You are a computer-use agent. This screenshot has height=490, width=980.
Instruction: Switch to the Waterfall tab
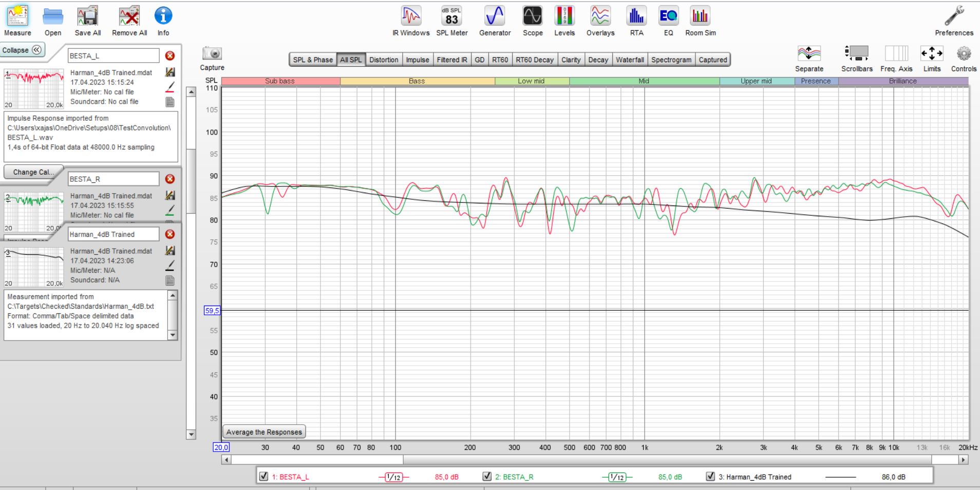pos(630,60)
